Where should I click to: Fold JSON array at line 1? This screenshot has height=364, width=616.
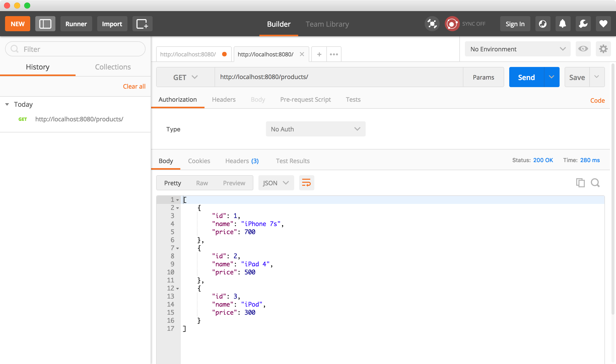click(x=178, y=200)
